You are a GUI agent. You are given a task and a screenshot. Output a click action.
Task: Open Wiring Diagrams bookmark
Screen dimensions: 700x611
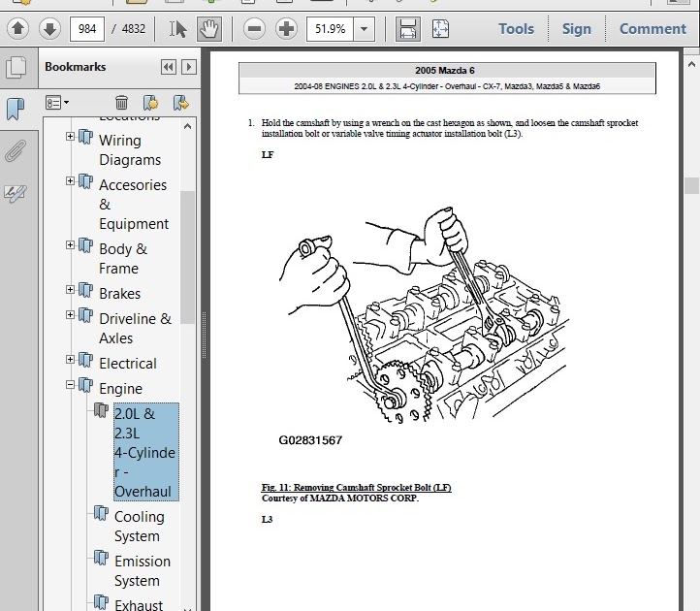coord(130,150)
